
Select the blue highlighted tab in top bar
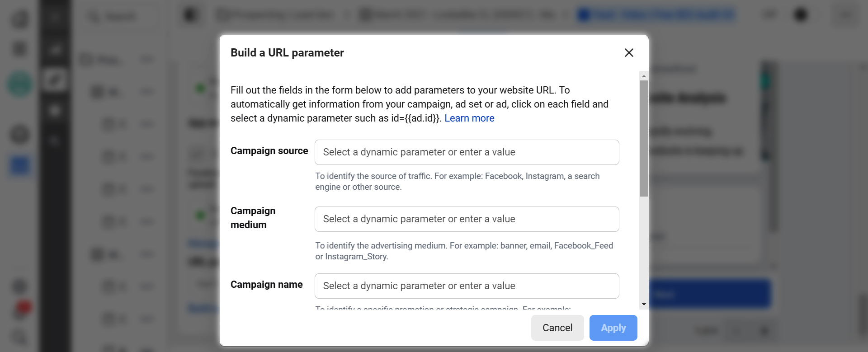656,15
